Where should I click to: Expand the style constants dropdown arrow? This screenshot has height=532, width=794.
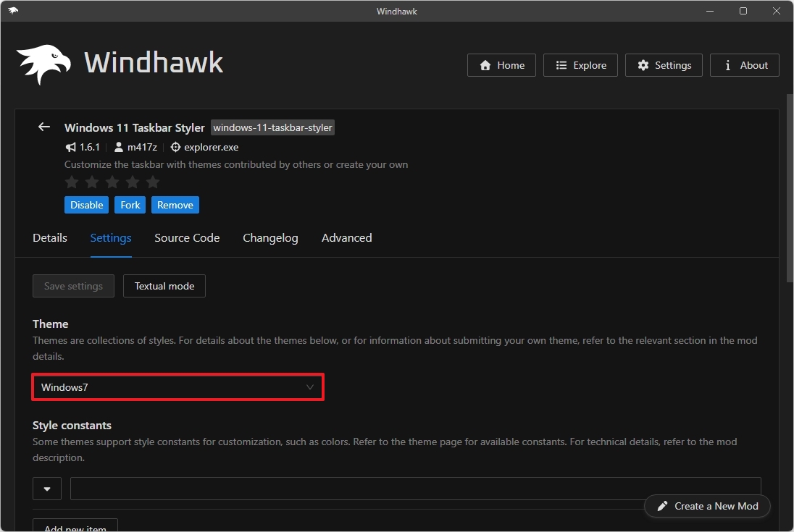[x=46, y=488]
